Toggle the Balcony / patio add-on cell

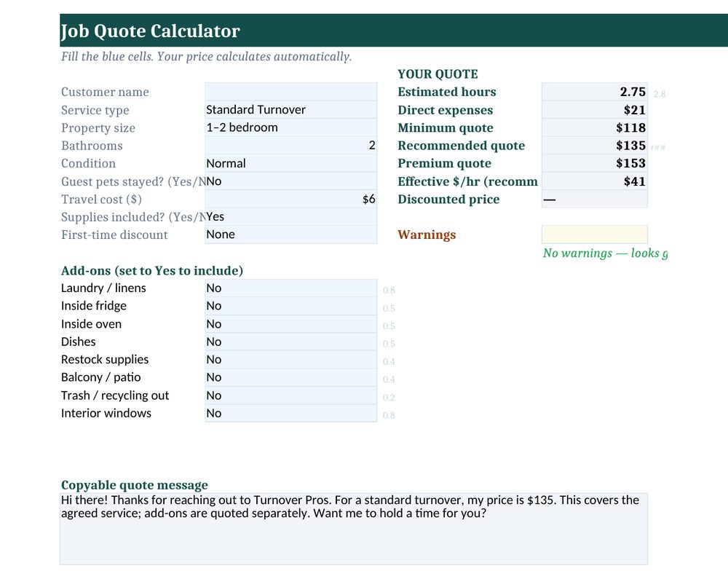point(290,377)
